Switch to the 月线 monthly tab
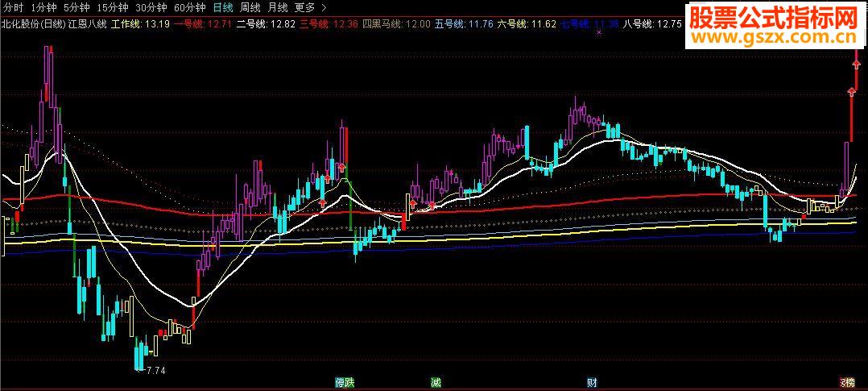The height and width of the screenshot is (391, 868). pos(278,8)
